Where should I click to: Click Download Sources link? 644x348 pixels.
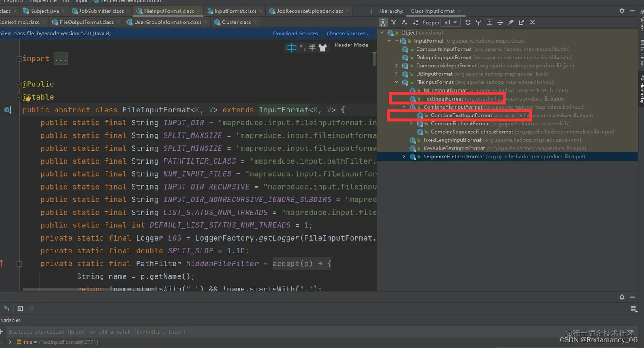296,33
